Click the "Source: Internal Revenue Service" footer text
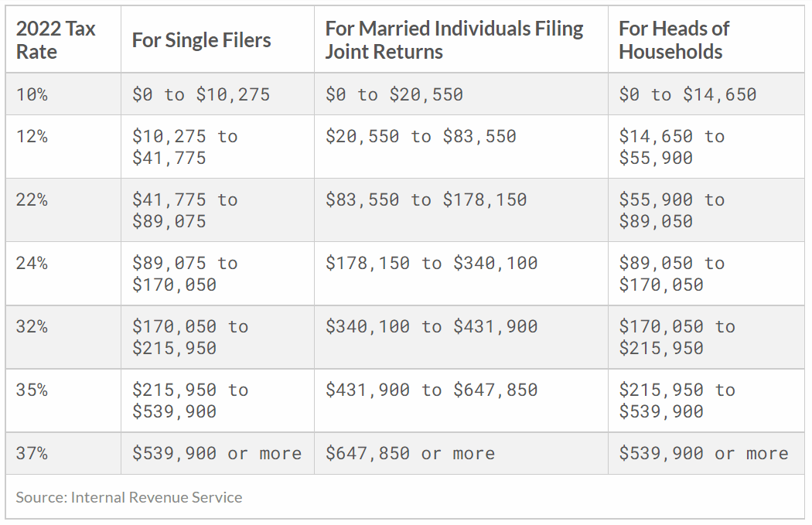812x525 pixels. coord(128,497)
